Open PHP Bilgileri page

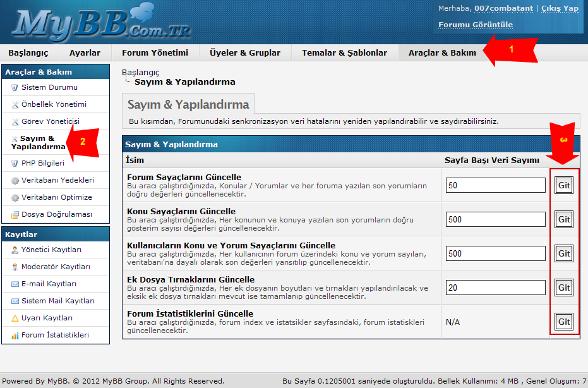[x=43, y=163]
